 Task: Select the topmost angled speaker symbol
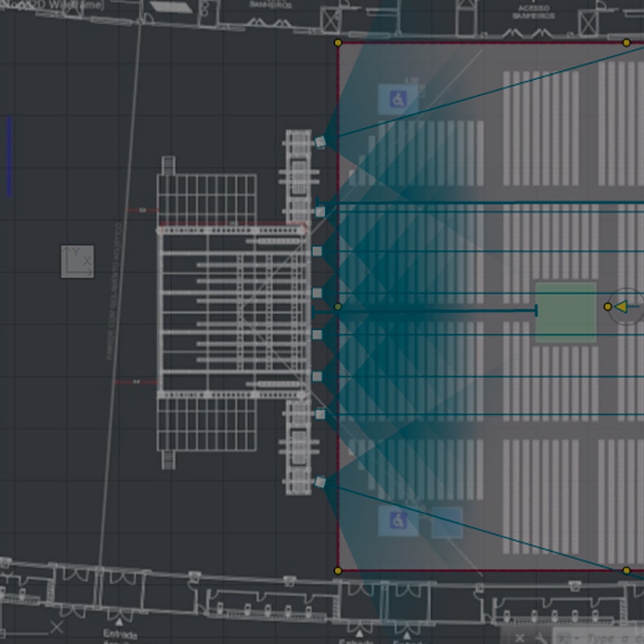click(320, 142)
